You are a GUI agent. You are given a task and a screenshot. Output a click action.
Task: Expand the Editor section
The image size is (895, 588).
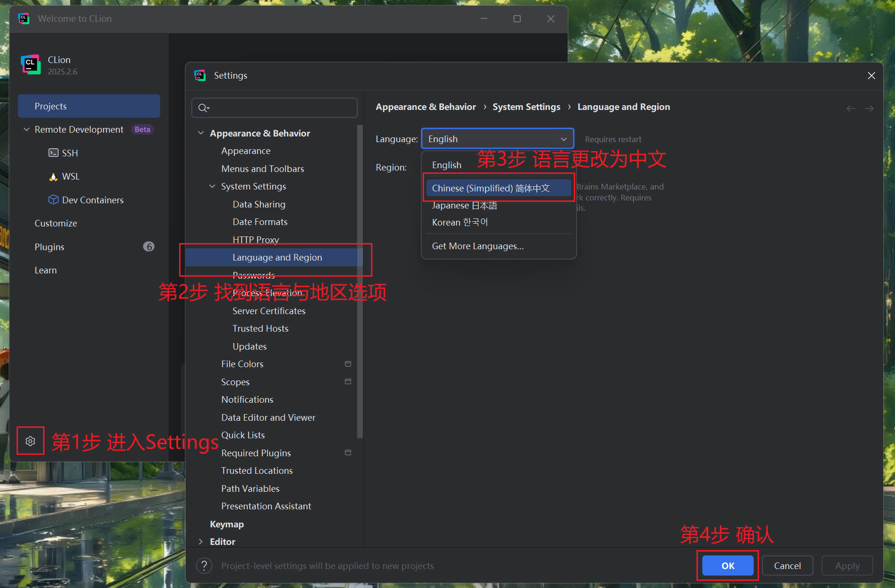[201, 542]
